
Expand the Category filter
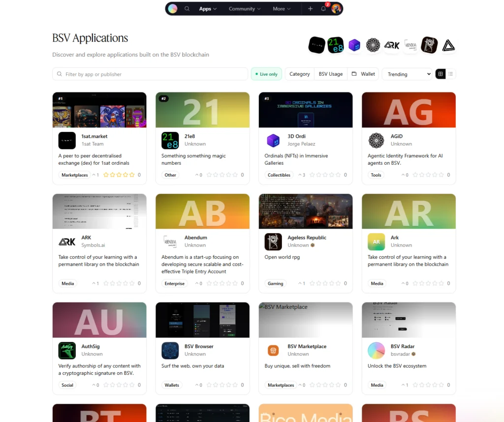[x=299, y=74]
